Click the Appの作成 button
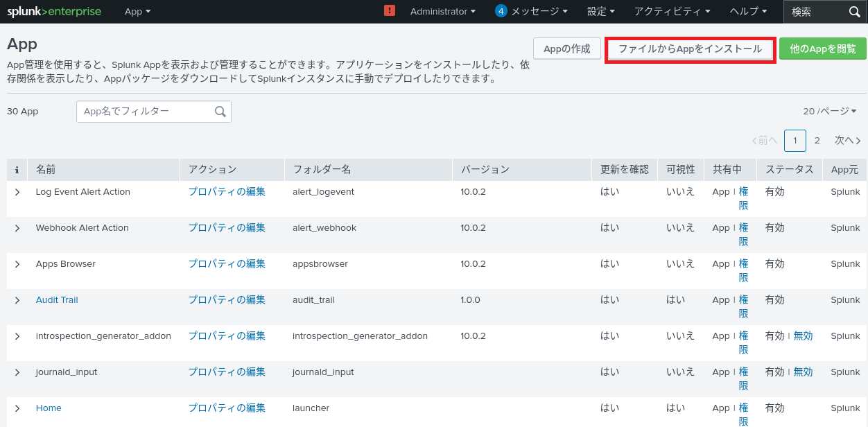Viewport: 868px width, 427px height. tap(566, 49)
